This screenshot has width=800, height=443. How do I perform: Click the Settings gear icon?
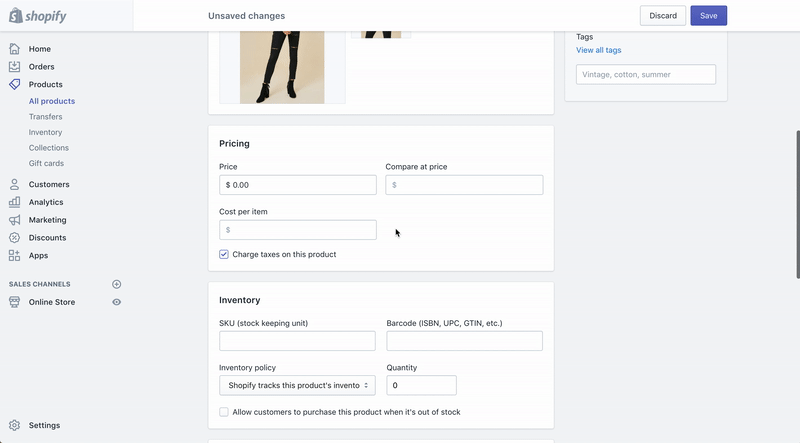tap(14, 425)
